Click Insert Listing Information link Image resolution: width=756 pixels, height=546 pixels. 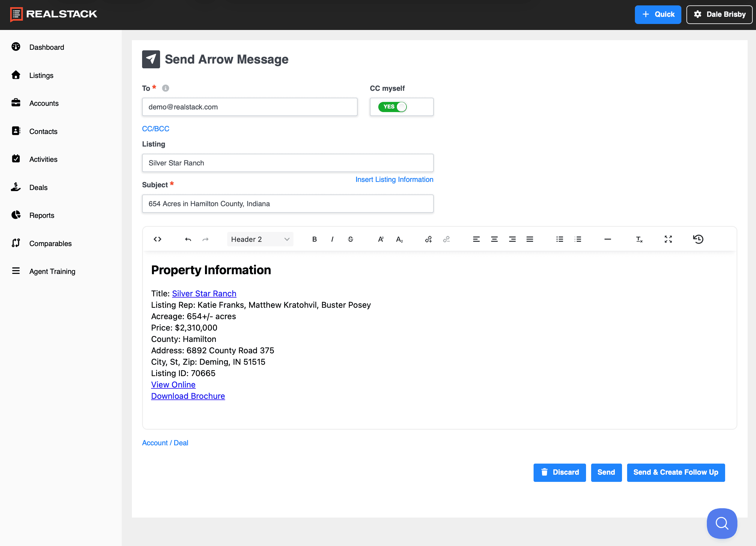tap(394, 179)
